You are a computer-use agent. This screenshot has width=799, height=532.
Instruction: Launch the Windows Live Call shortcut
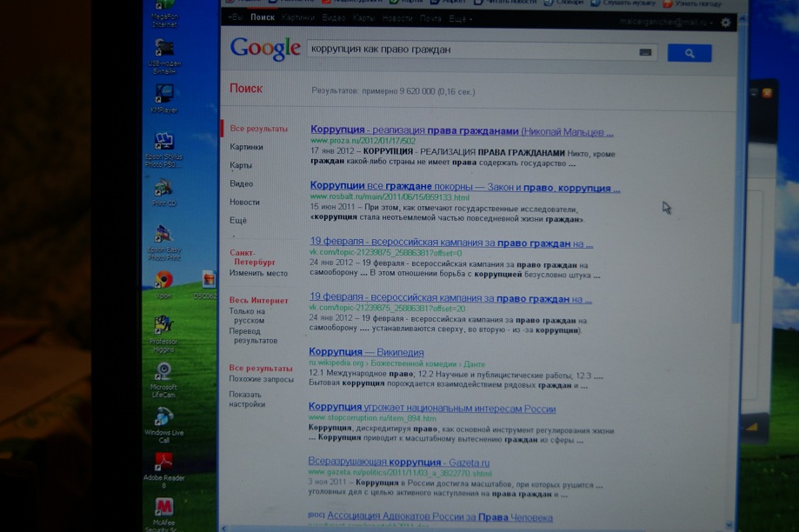point(164,425)
